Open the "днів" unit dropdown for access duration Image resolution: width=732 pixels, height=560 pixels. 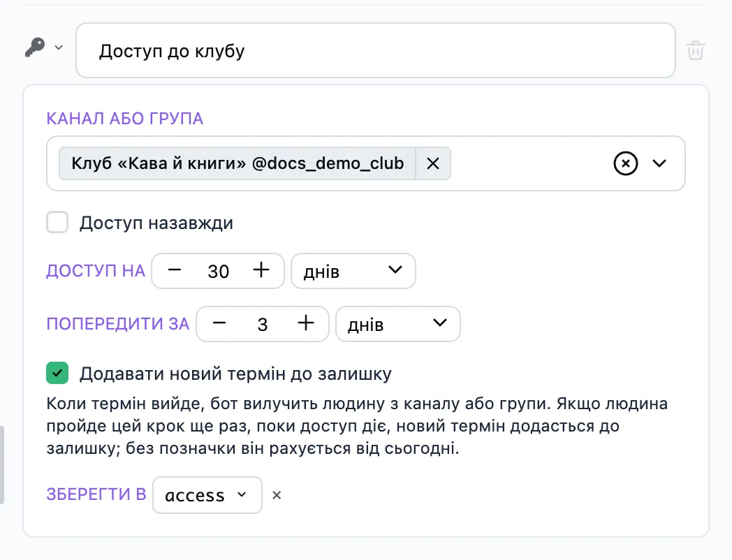tap(353, 271)
